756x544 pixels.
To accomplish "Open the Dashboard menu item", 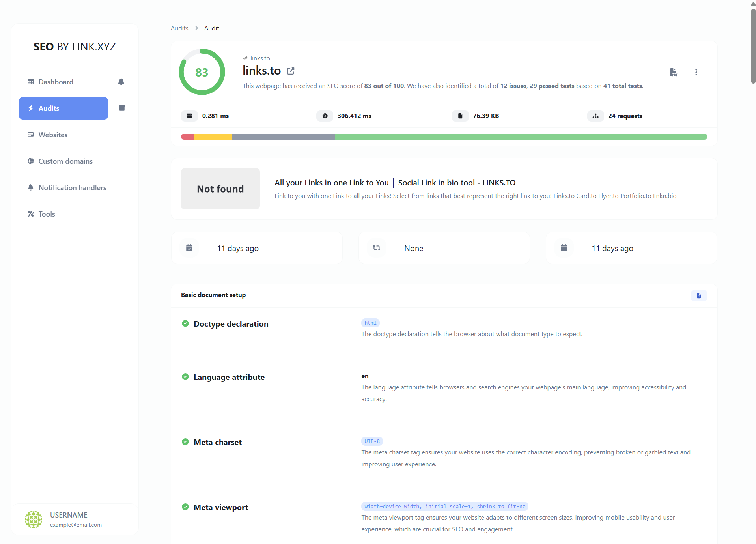I will [x=63, y=82].
